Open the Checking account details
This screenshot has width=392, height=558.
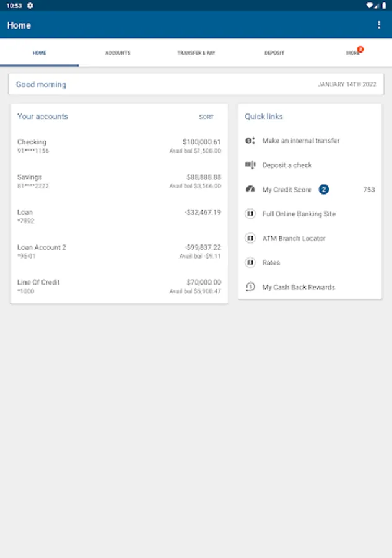pyautogui.click(x=119, y=146)
